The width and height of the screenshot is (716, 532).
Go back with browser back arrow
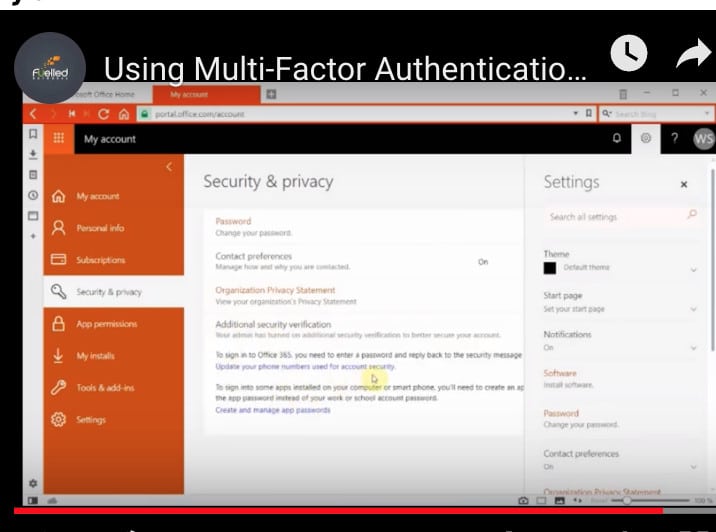pyautogui.click(x=33, y=114)
